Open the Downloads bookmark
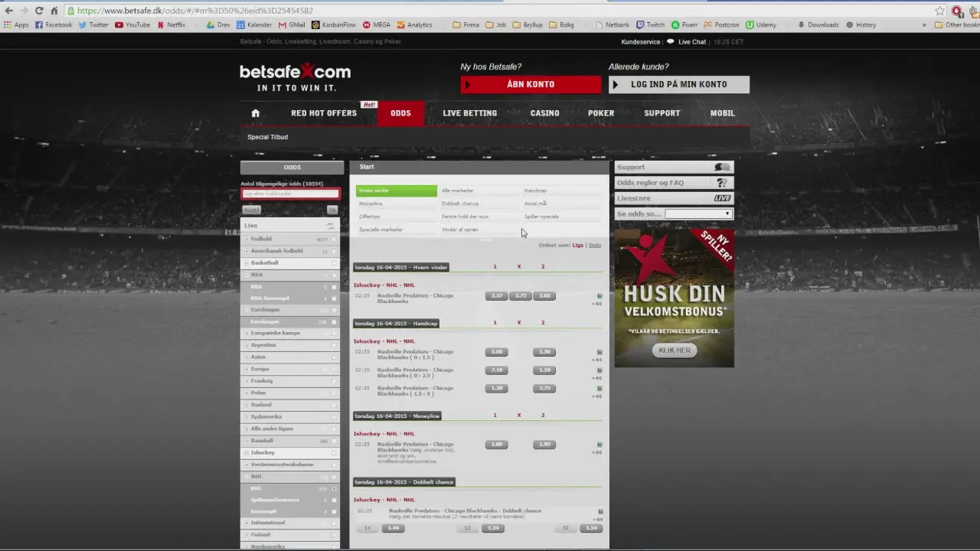Viewport: 980px width, 551px height. point(818,24)
